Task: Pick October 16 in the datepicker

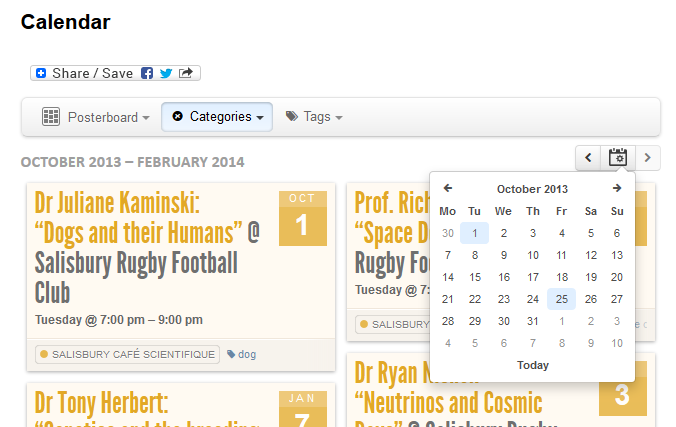Action: pos(503,277)
